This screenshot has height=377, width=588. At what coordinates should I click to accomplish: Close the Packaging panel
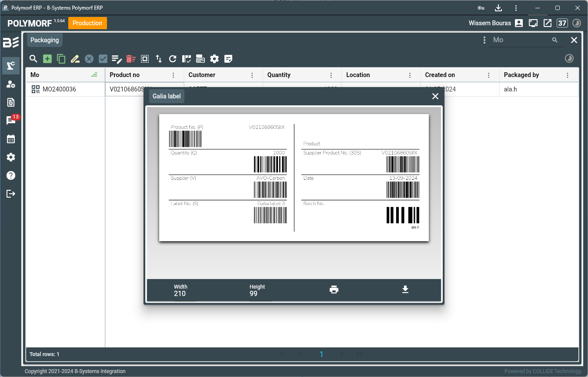coord(574,40)
